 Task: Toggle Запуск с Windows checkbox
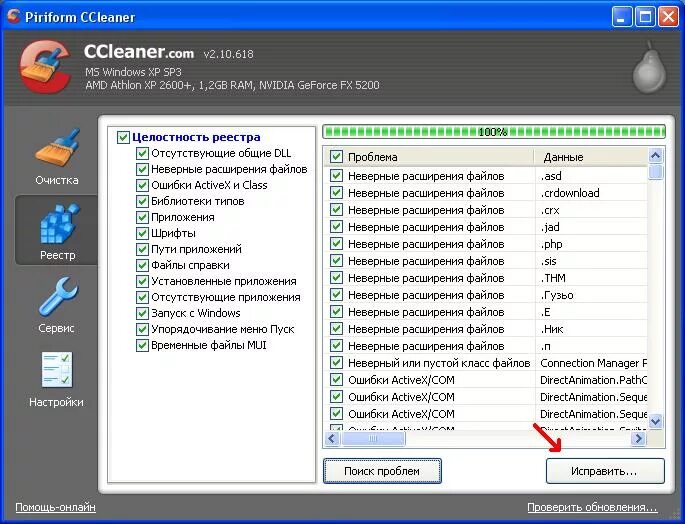click(x=142, y=313)
